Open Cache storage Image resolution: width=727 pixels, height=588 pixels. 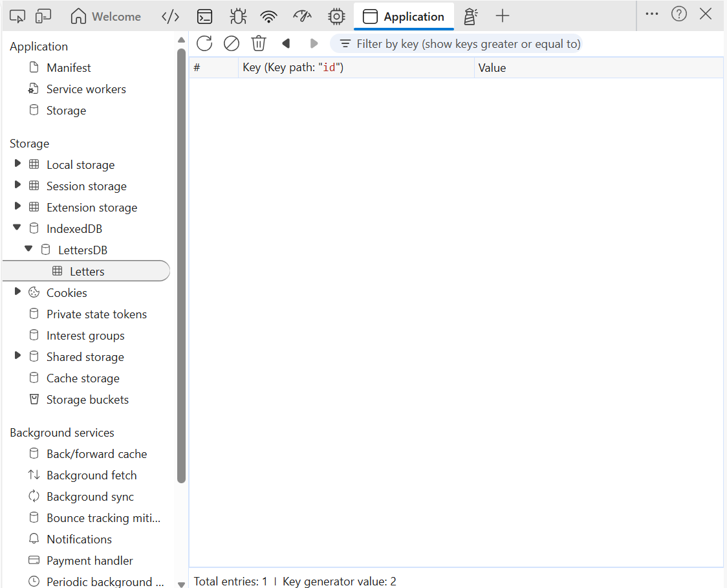(x=83, y=378)
